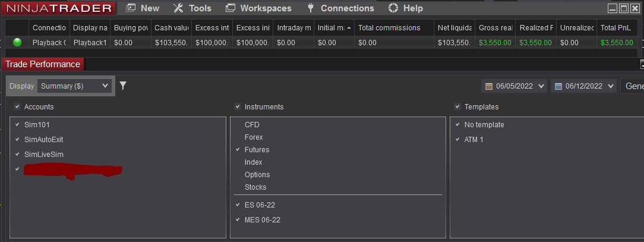This screenshot has height=242, width=644.
Task: Click the green connection status indicator
Action: click(x=17, y=43)
